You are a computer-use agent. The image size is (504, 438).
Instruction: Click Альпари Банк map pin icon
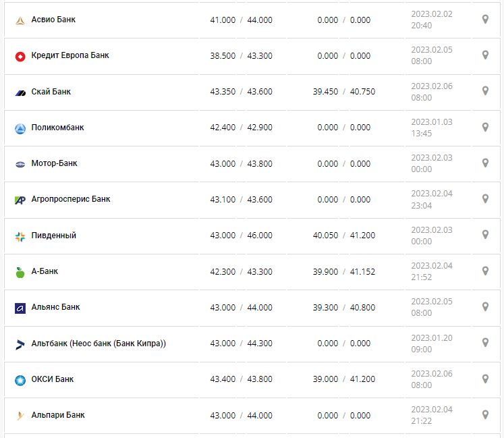pyautogui.click(x=484, y=414)
